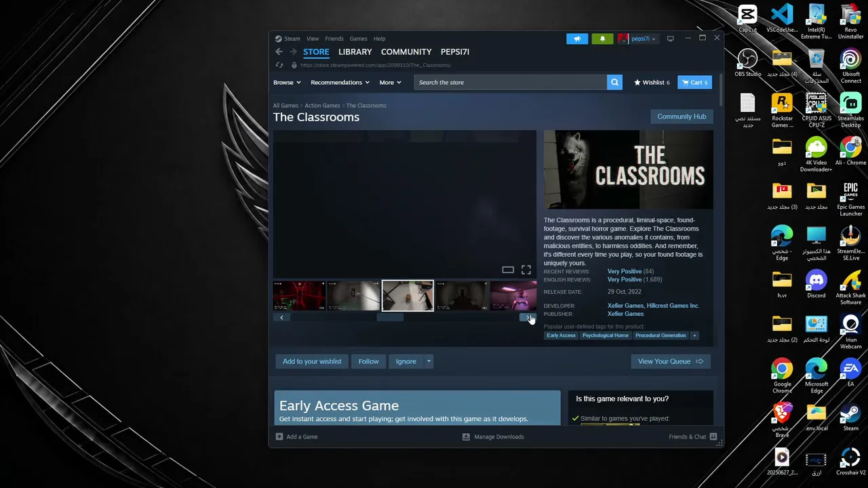The width and height of the screenshot is (868, 488).
Task: Reload the store page with the refresh icon
Action: 279,65
